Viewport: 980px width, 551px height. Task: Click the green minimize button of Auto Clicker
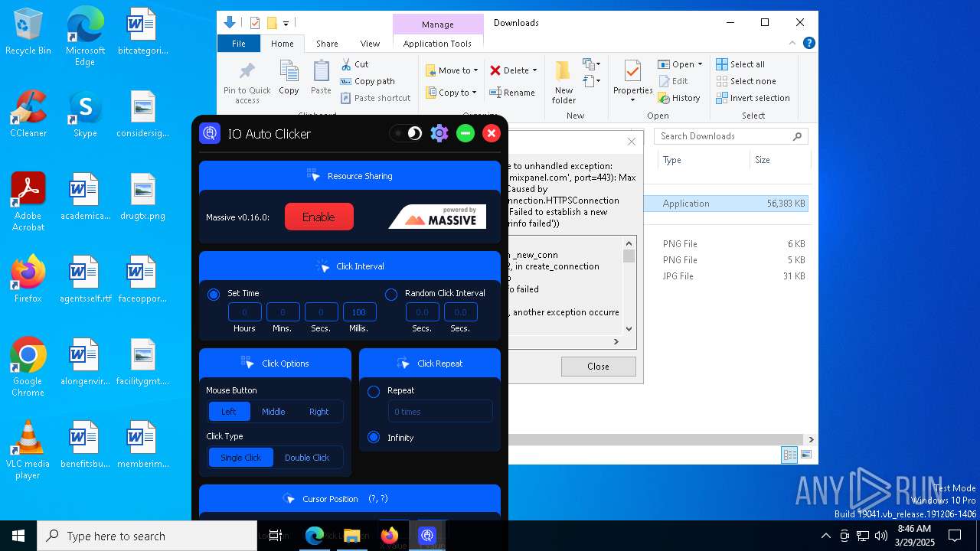tap(465, 133)
